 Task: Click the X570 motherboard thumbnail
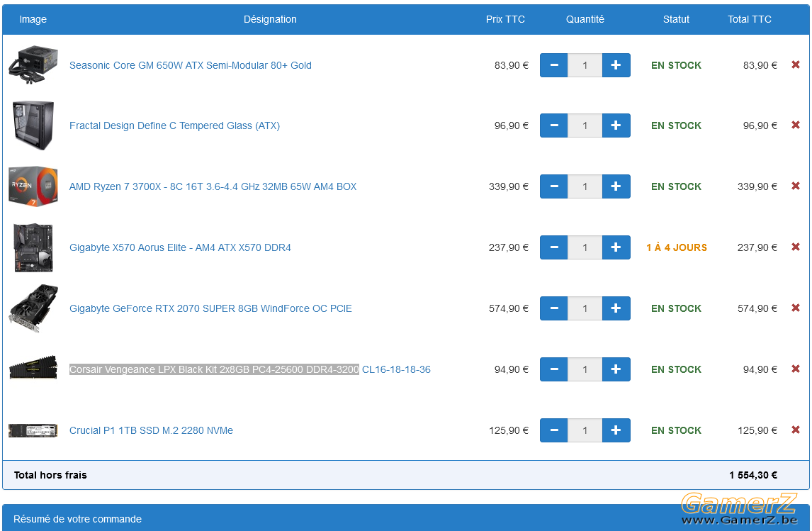[x=33, y=247]
